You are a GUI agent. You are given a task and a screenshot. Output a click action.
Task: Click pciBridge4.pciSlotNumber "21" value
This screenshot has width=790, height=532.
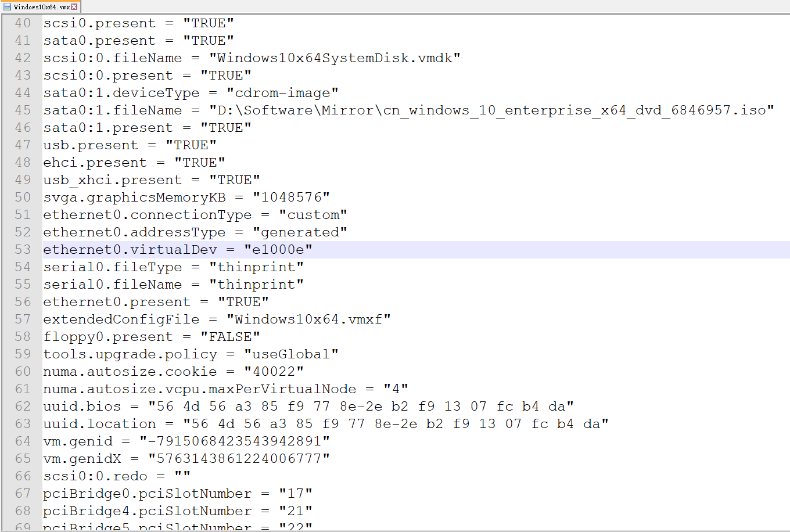296,511
